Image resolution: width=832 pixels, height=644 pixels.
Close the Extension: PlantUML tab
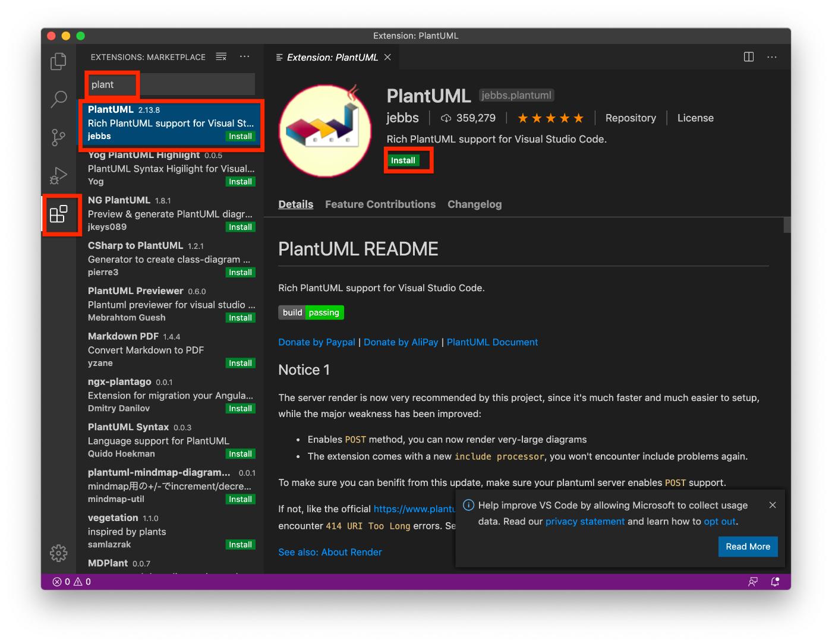tap(387, 57)
